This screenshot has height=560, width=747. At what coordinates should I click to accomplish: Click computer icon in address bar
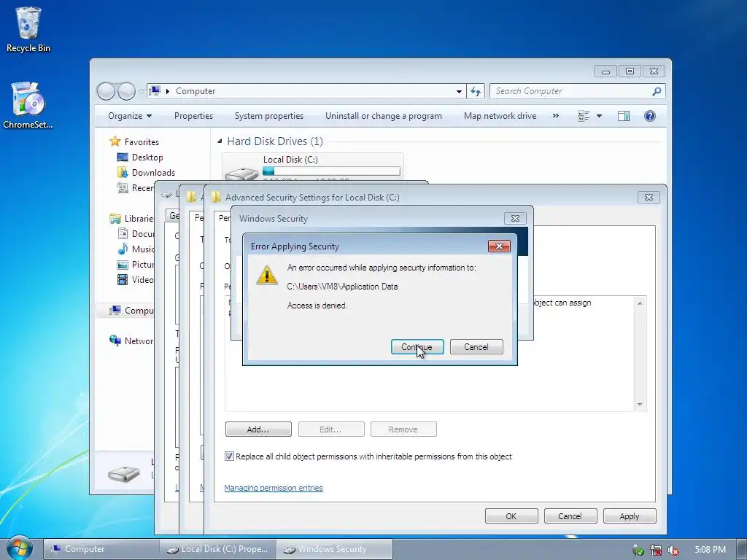point(155,90)
